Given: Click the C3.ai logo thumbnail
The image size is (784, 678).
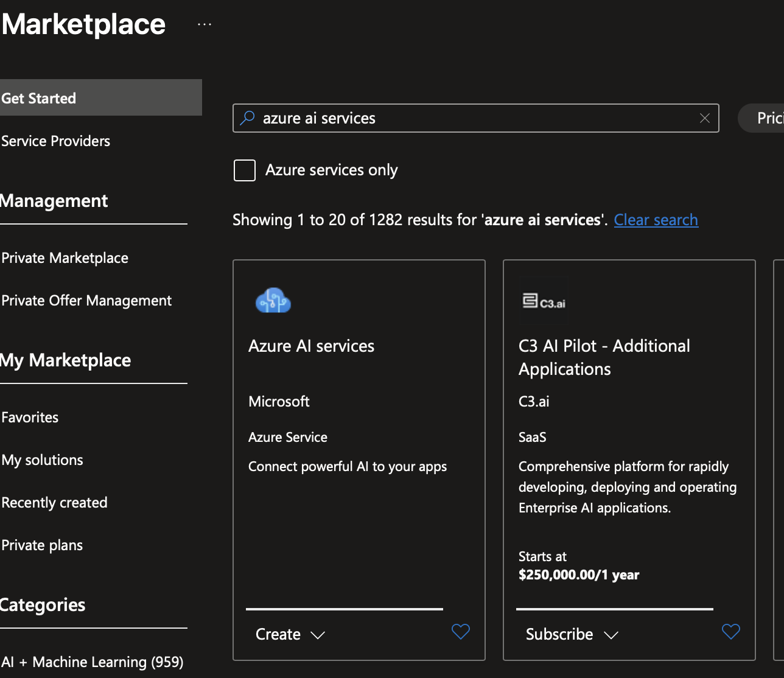Looking at the screenshot, I should click(544, 301).
